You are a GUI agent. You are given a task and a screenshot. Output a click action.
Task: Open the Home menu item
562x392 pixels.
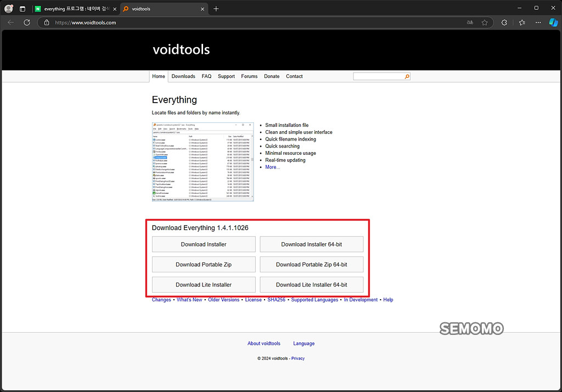click(x=159, y=76)
